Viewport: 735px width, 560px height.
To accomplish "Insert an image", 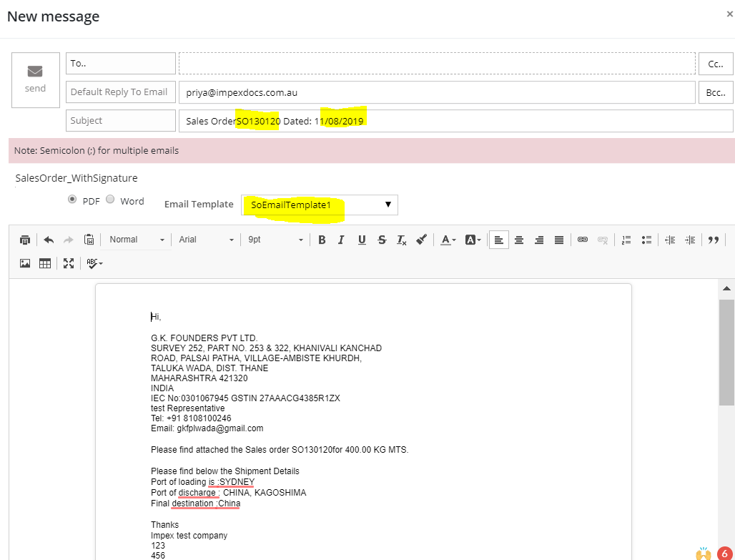I will 25,263.
